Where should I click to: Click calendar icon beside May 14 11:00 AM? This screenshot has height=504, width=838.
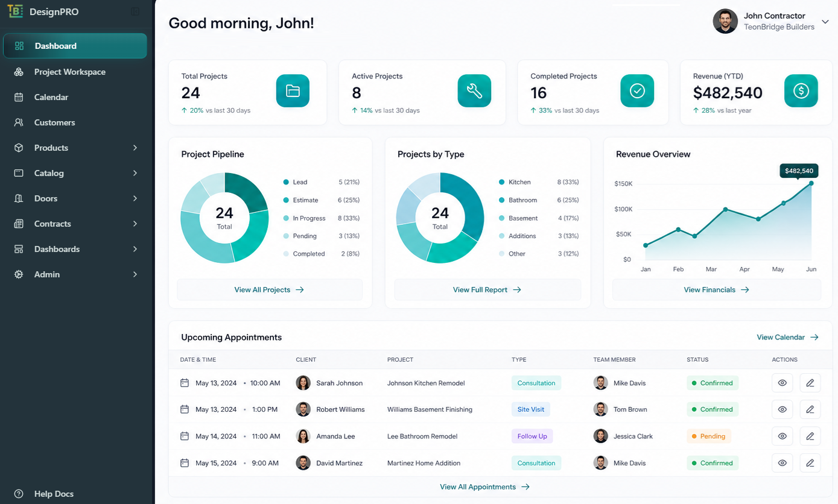[185, 436]
